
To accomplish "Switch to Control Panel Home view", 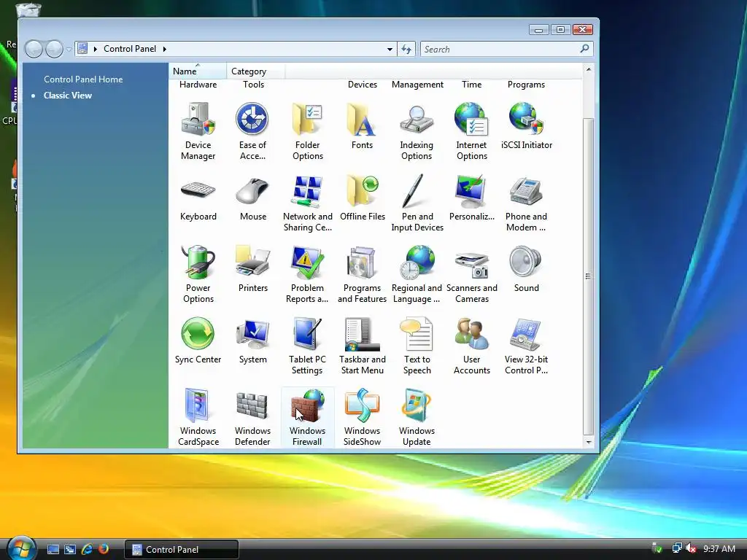I will [83, 79].
